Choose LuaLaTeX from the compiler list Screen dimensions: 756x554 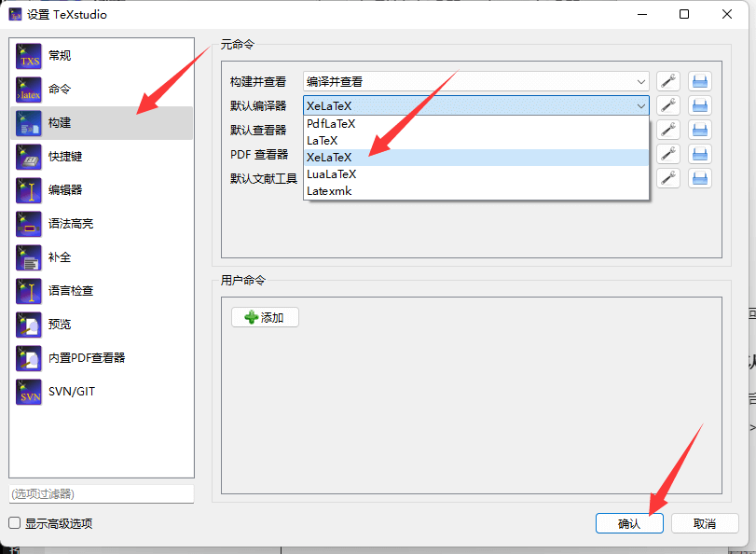coord(475,174)
